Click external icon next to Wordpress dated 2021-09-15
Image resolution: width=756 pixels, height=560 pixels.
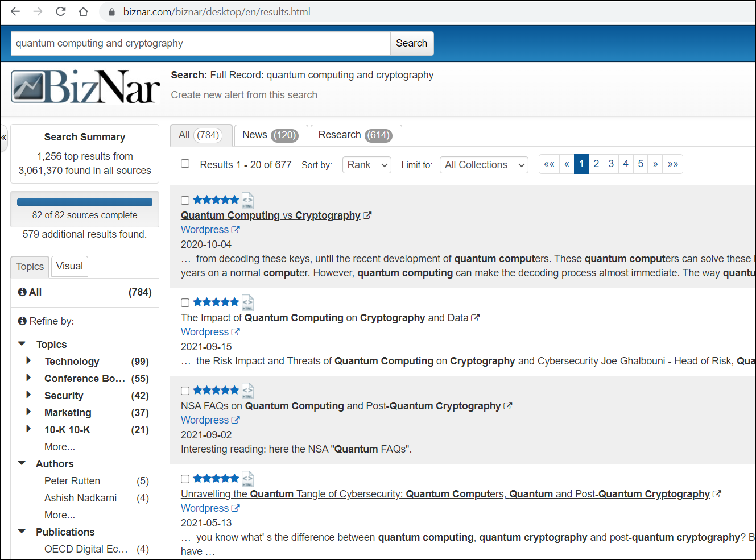tap(236, 332)
